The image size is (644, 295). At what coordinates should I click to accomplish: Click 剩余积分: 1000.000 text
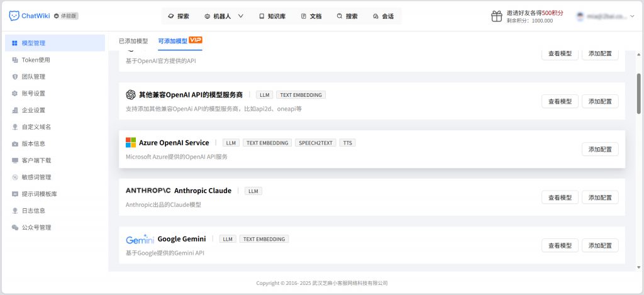tap(530, 21)
